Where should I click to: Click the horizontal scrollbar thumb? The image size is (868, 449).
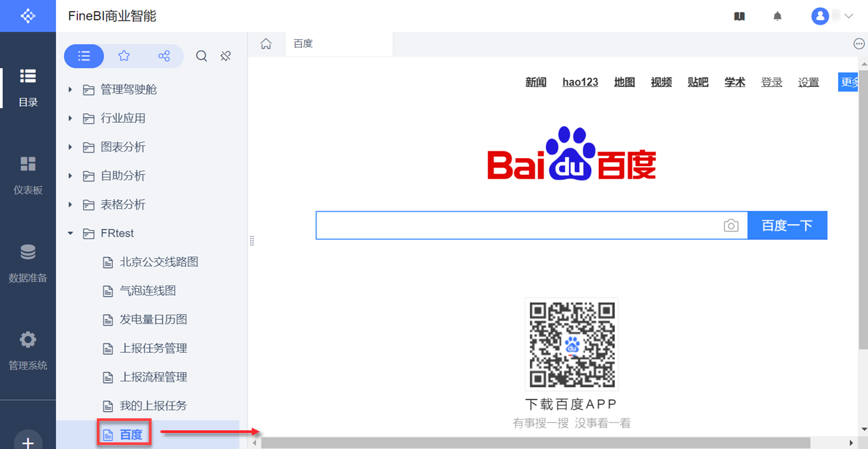point(536,443)
